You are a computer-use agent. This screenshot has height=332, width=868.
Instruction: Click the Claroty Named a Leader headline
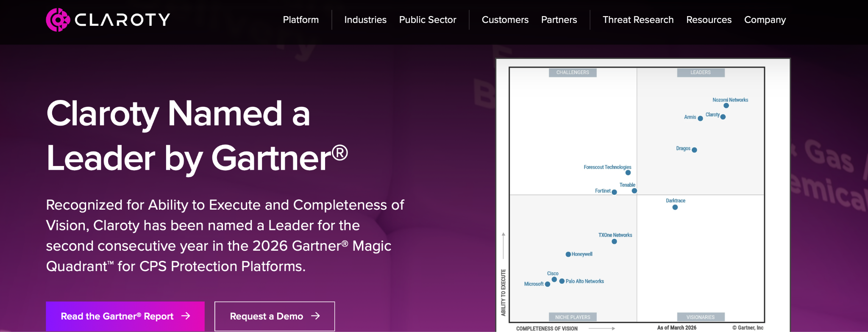[x=197, y=136]
